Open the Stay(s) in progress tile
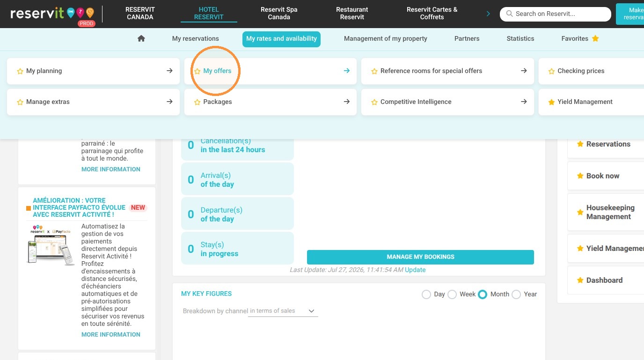 [237, 249]
